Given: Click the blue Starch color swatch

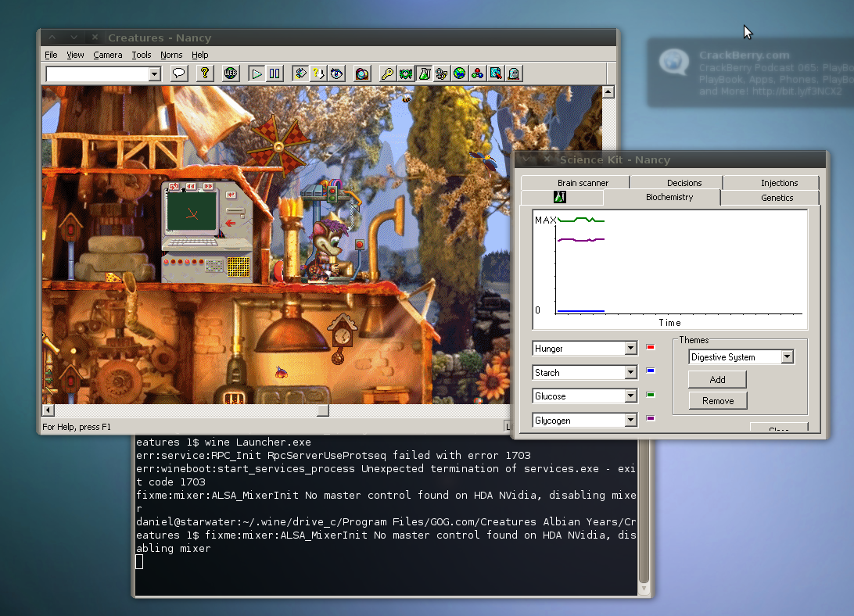Looking at the screenshot, I should pyautogui.click(x=650, y=371).
